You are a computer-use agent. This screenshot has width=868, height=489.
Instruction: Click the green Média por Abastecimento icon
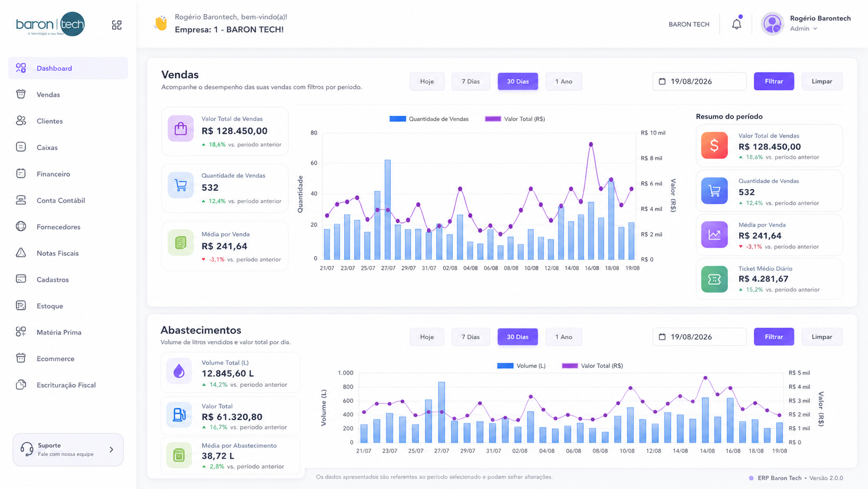coord(179,455)
